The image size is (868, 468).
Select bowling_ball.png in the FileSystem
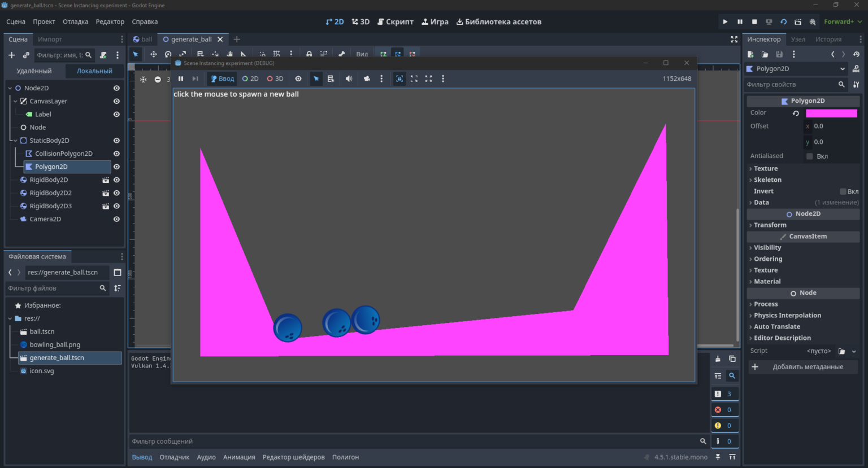(x=55, y=344)
